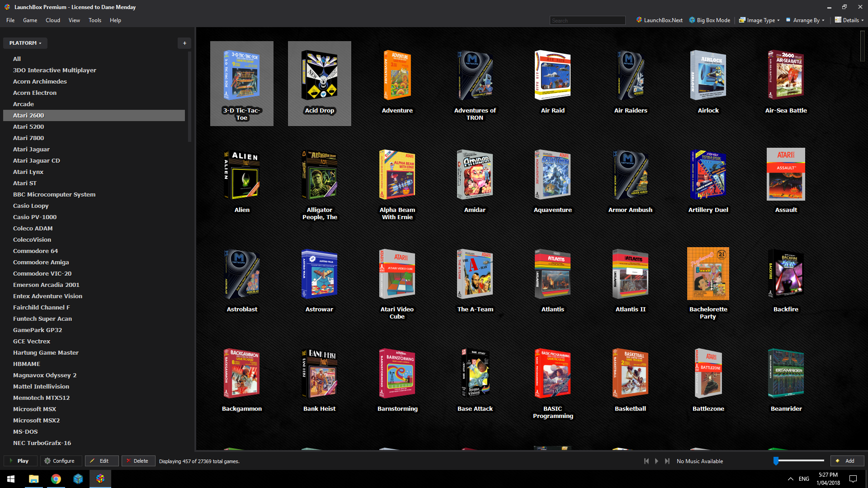This screenshot has height=488, width=868.
Task: Select the Battlezone cover
Action: pos(708,374)
